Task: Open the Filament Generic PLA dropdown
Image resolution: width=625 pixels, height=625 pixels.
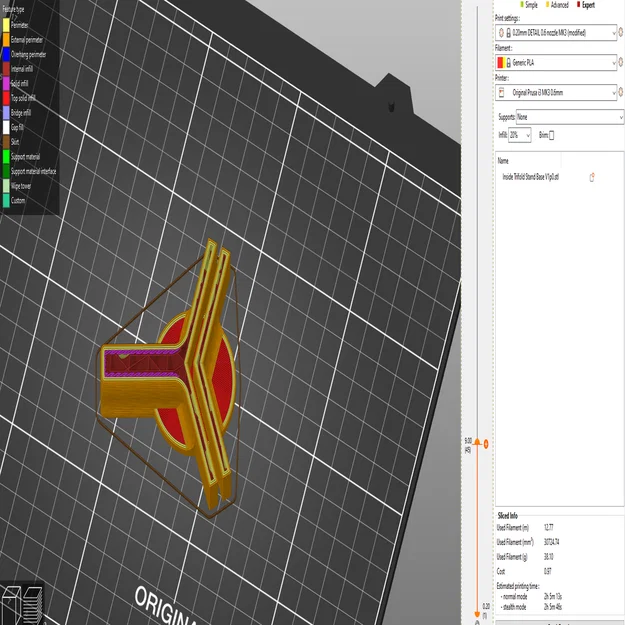Action: click(556, 63)
